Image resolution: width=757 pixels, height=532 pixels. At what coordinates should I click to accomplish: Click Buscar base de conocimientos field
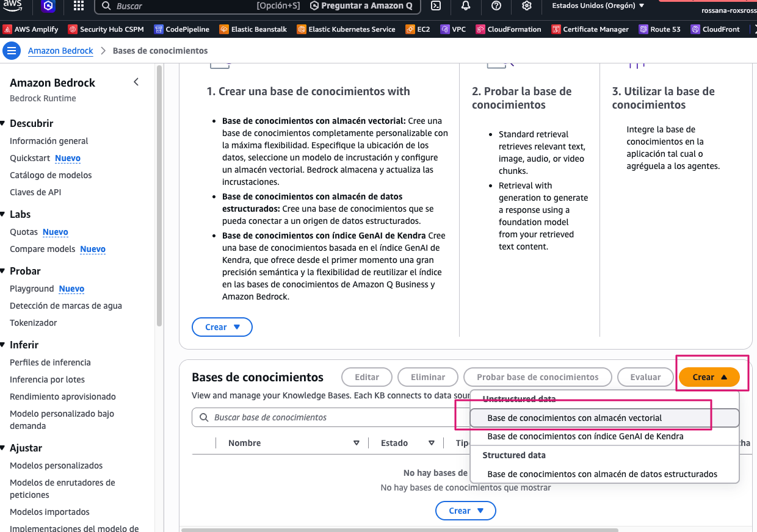331,417
